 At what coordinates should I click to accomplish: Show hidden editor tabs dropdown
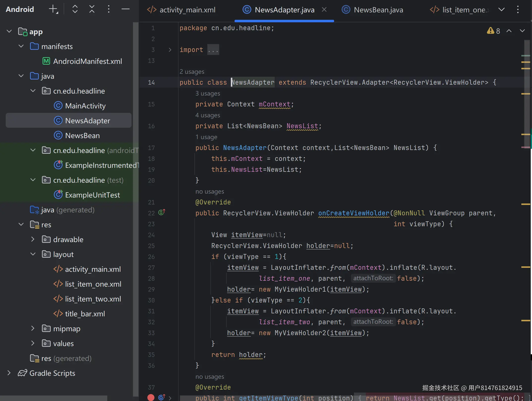501,10
